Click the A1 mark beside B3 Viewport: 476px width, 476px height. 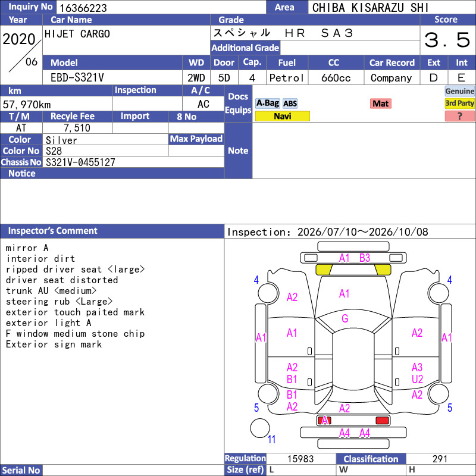pyautogui.click(x=345, y=258)
